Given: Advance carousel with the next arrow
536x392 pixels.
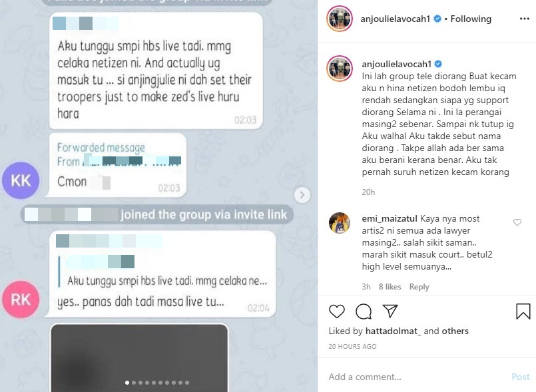Looking at the screenshot, I should 302,195.
